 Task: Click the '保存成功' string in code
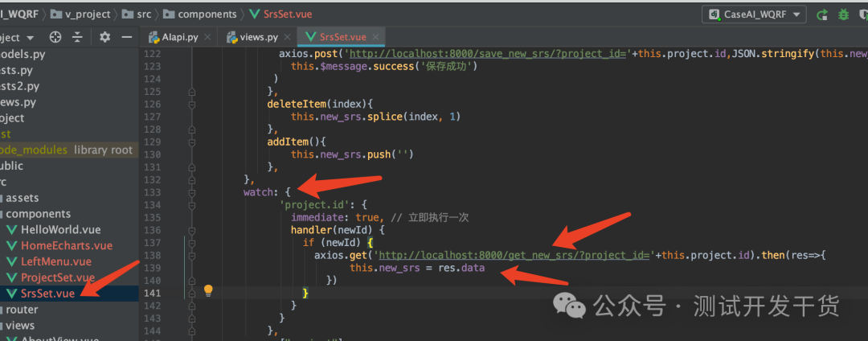[445, 67]
